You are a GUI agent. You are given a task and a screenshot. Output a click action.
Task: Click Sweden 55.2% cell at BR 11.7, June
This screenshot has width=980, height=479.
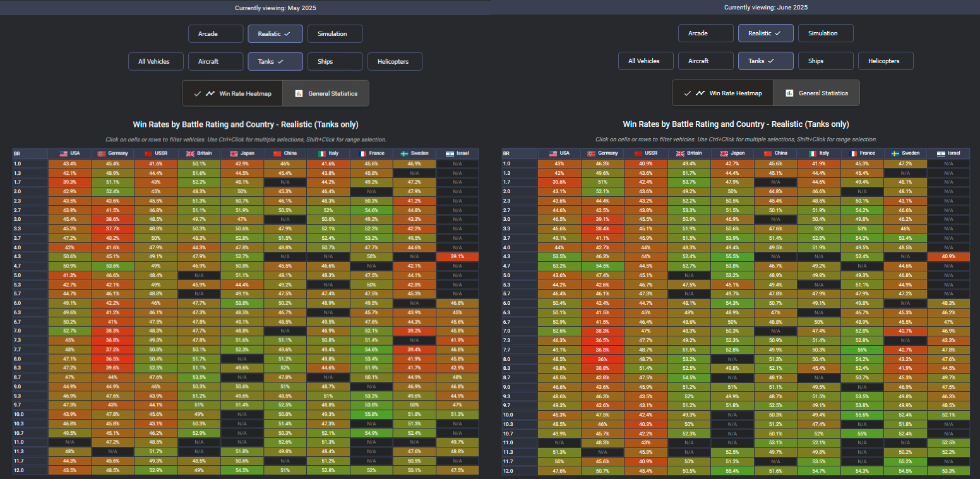(x=904, y=461)
